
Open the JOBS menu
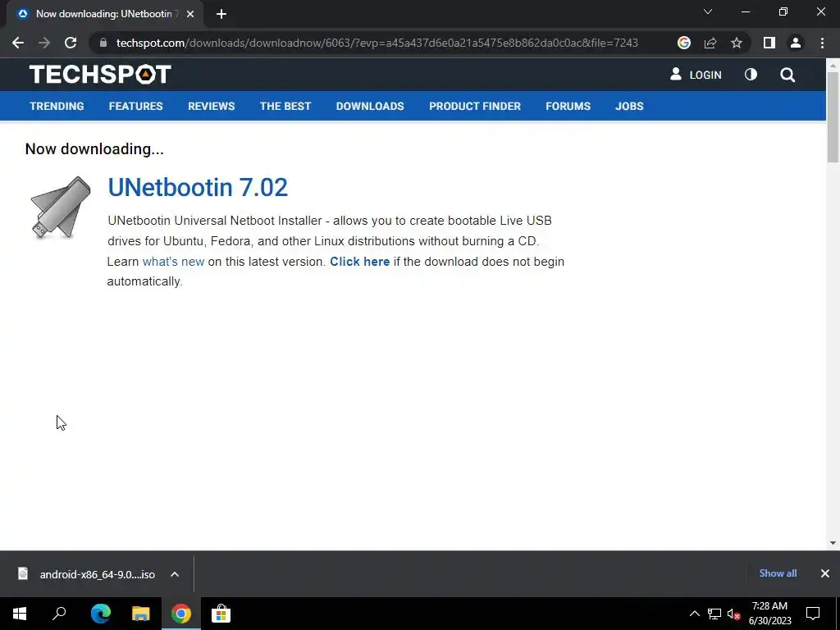click(629, 106)
